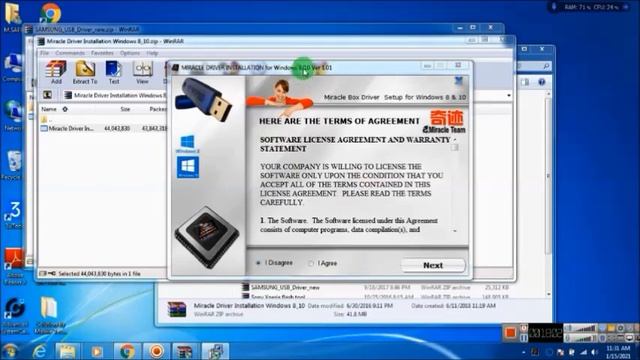
Task: Open File Explorer from the taskbar
Action: (68, 351)
